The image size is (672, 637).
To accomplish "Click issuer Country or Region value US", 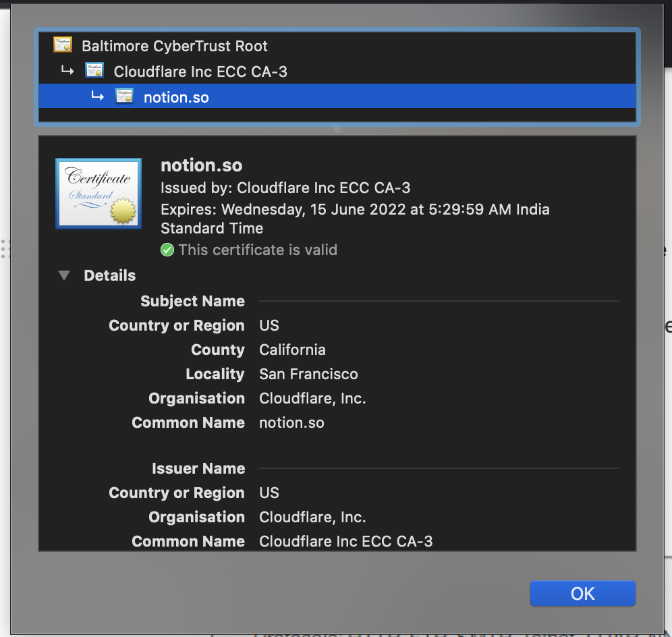I will [269, 493].
